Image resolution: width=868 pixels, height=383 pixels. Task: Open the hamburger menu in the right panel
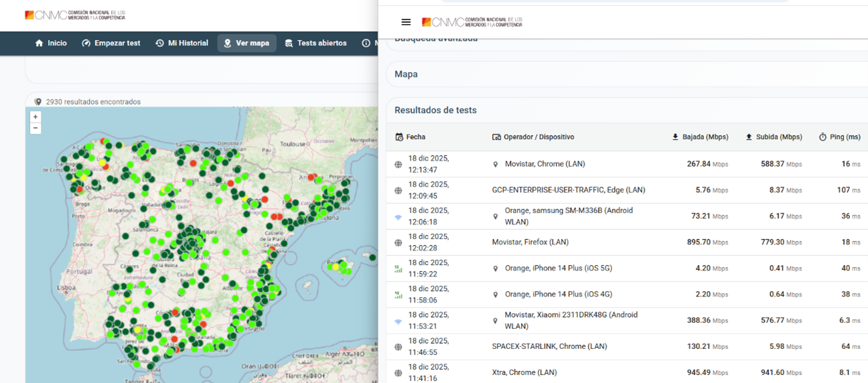coord(406,22)
